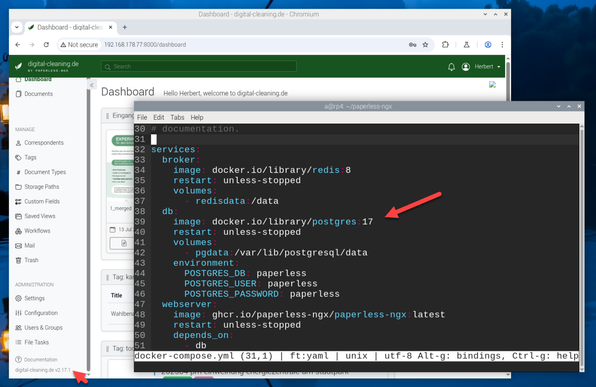Open Workflows page
This screenshot has width=596, height=387.
(x=32, y=231)
